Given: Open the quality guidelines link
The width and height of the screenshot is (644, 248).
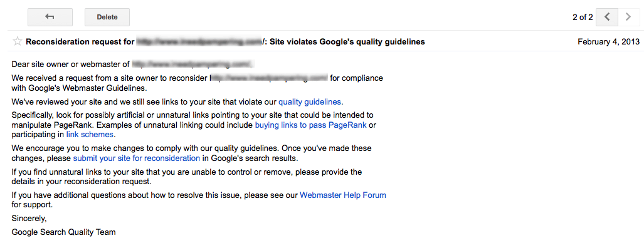Looking at the screenshot, I should (x=310, y=101).
